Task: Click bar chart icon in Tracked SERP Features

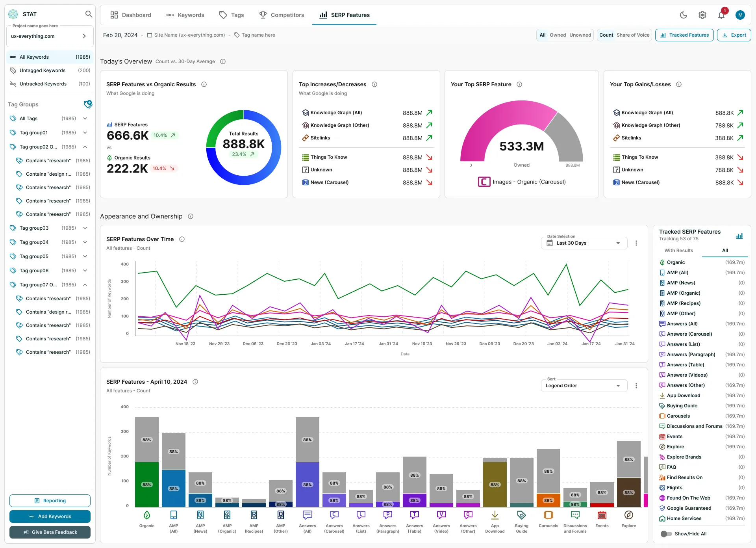Action: (739, 236)
